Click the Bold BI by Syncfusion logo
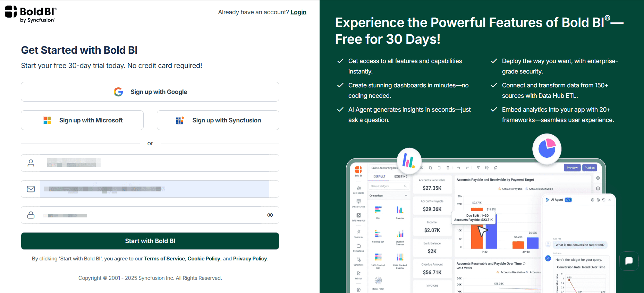 coord(31,14)
